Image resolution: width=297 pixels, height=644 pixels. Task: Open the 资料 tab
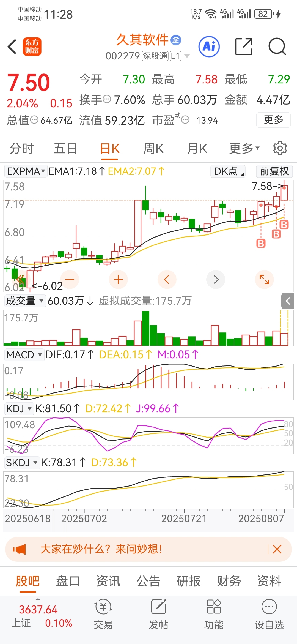(x=269, y=581)
